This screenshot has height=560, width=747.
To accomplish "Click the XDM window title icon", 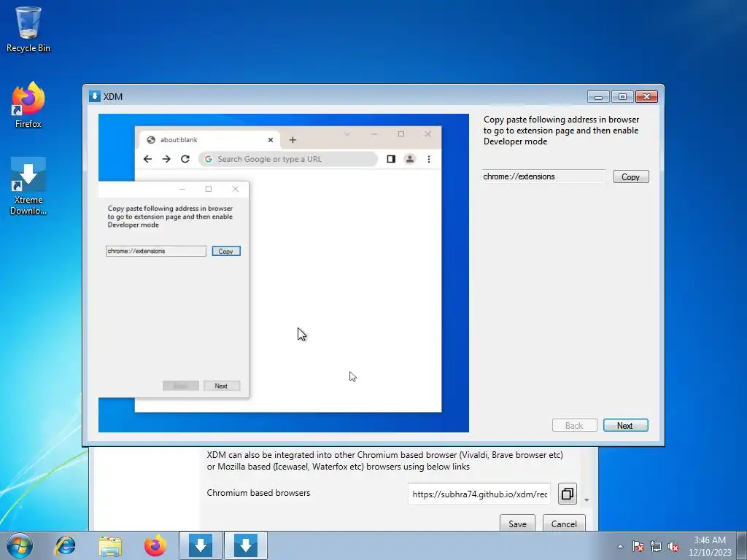I will (x=94, y=97).
